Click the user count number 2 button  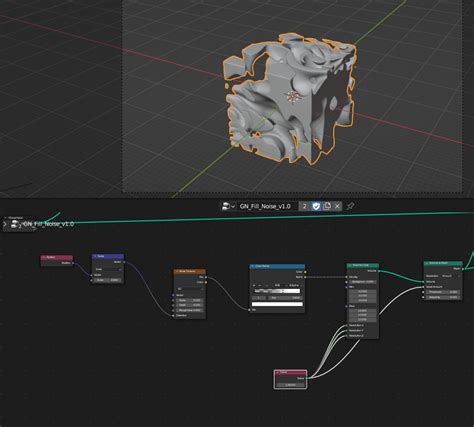pyautogui.click(x=304, y=206)
